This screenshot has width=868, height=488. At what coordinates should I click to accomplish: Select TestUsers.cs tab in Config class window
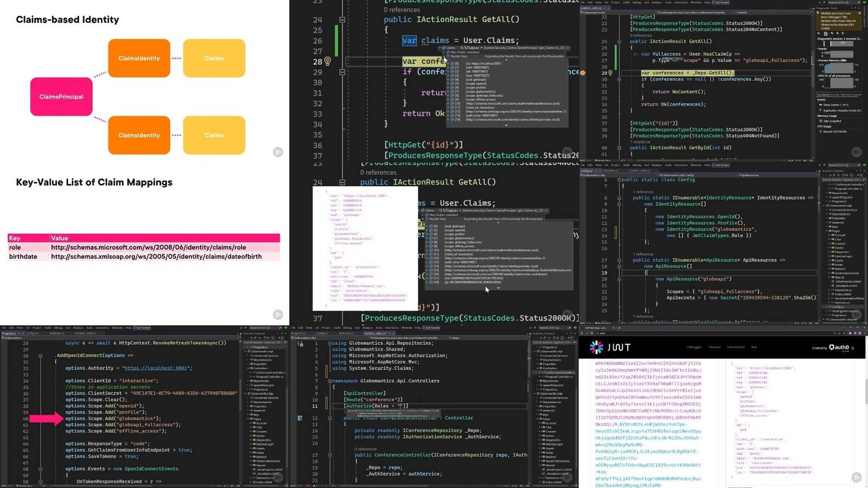[611, 170]
